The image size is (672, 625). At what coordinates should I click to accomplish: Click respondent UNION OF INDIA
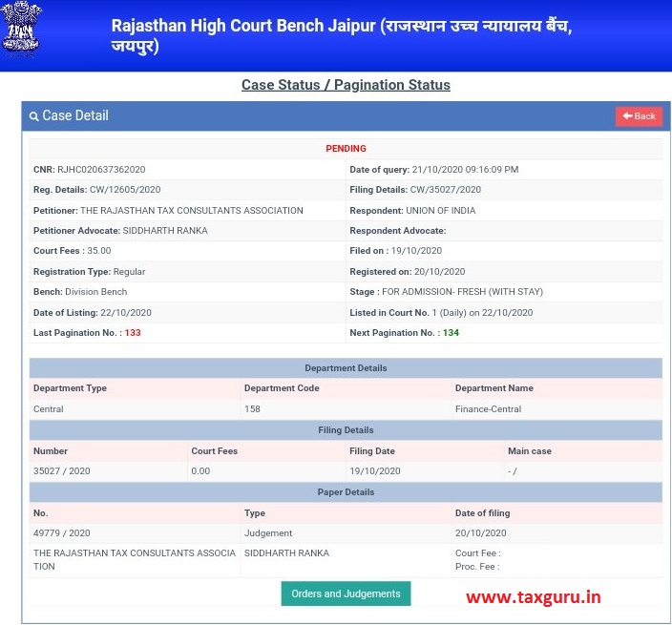coord(441,210)
